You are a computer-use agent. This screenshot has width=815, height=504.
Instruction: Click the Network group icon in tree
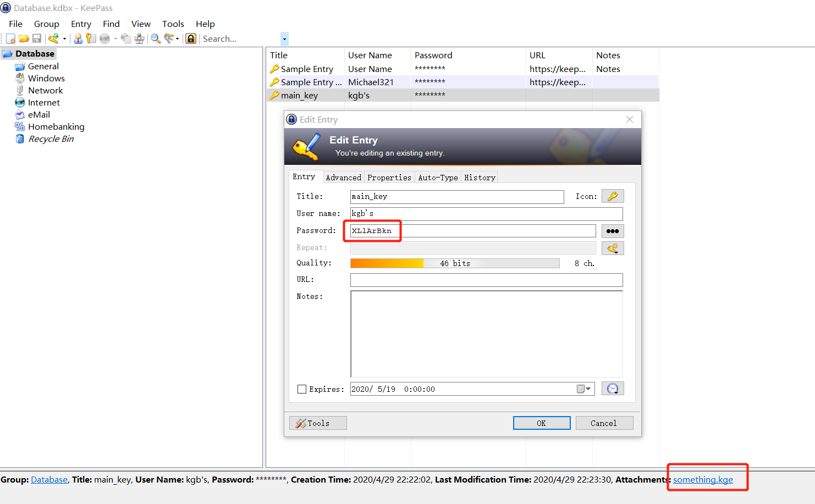tap(20, 90)
